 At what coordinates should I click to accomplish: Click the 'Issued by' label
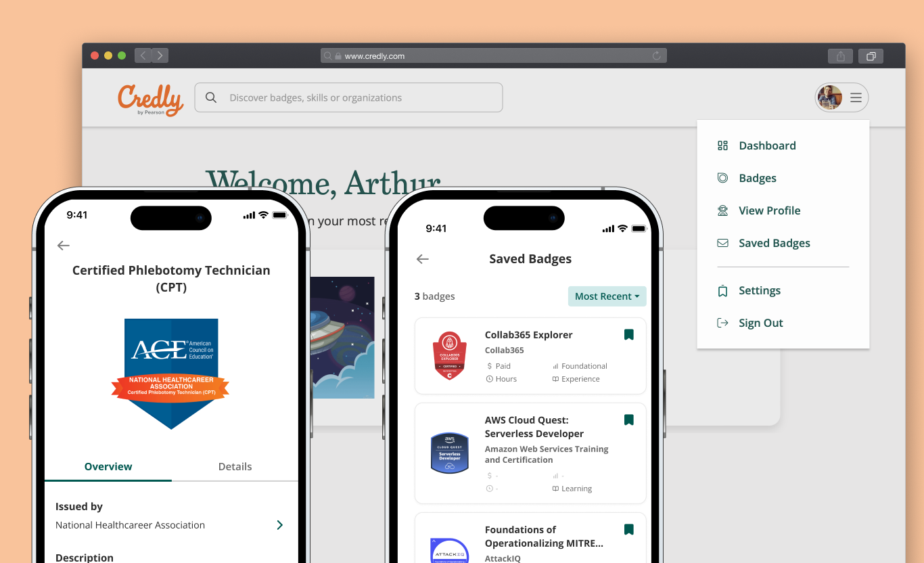click(x=79, y=506)
